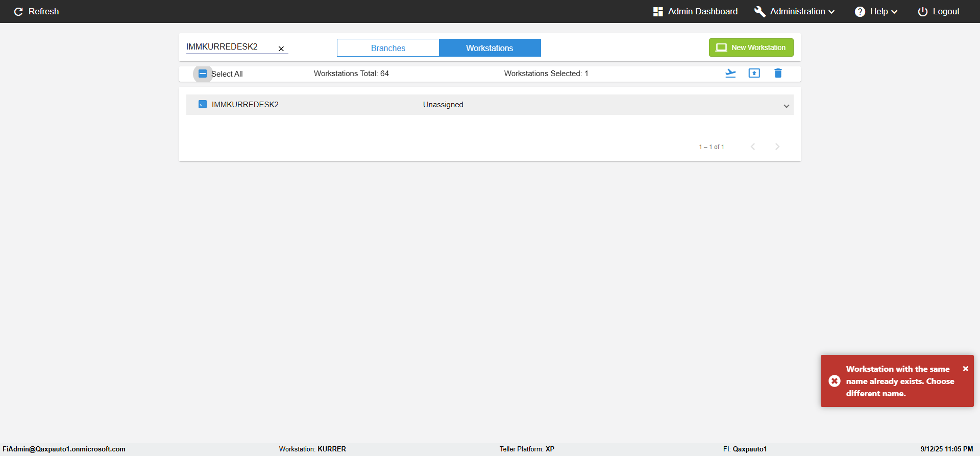The height and width of the screenshot is (456, 980).
Task: Click the IMMKURREDESK2 workstation name
Action: (x=245, y=104)
